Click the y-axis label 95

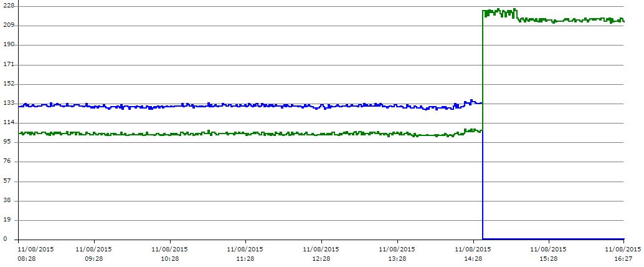click(6, 142)
